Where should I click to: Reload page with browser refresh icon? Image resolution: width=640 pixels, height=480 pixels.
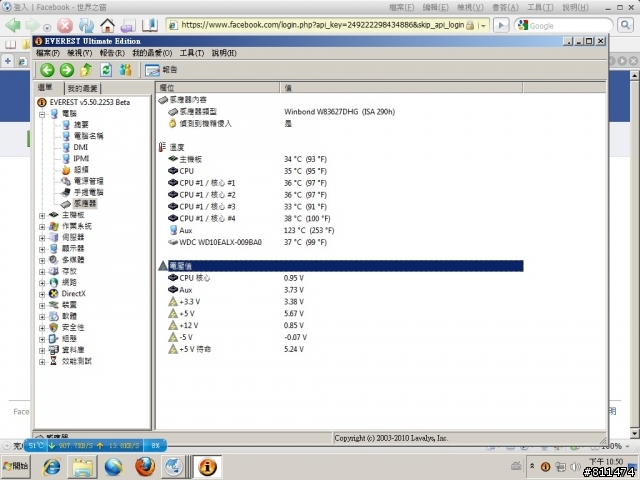coord(86,25)
